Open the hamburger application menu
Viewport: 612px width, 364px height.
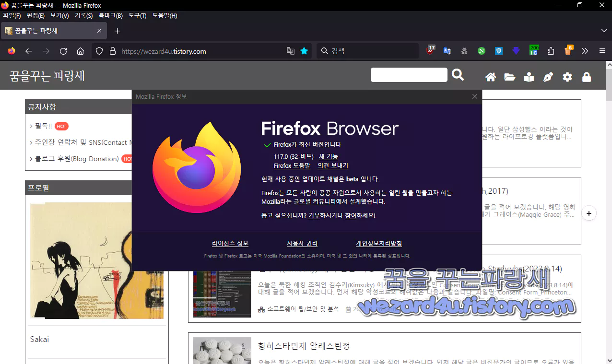[602, 51]
